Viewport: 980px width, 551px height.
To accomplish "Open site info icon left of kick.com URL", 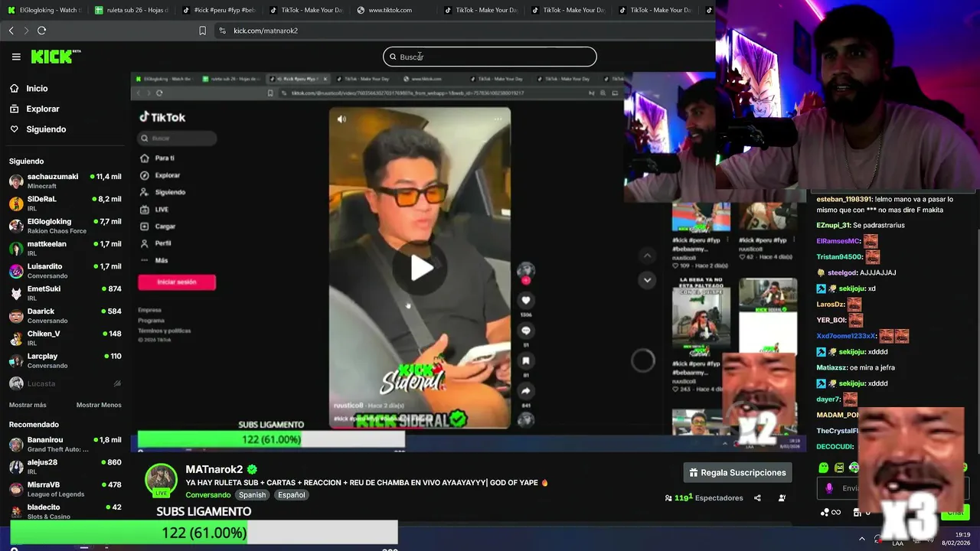I will click(x=222, y=31).
